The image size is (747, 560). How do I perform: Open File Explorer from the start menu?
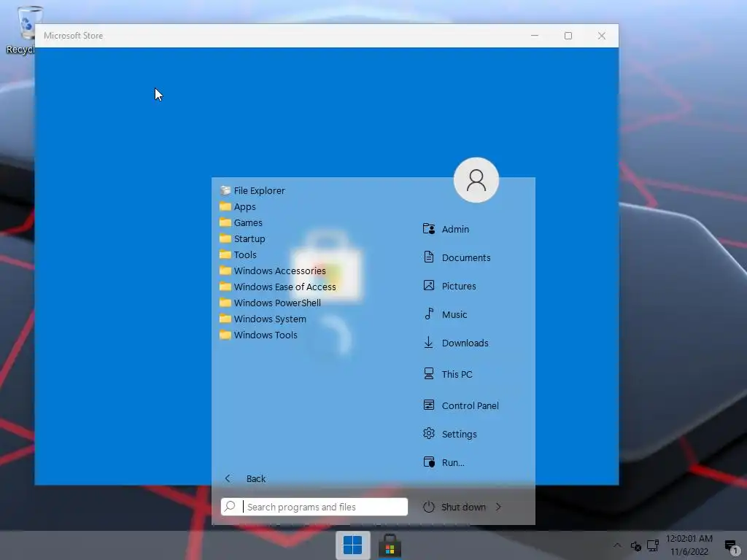click(x=252, y=190)
